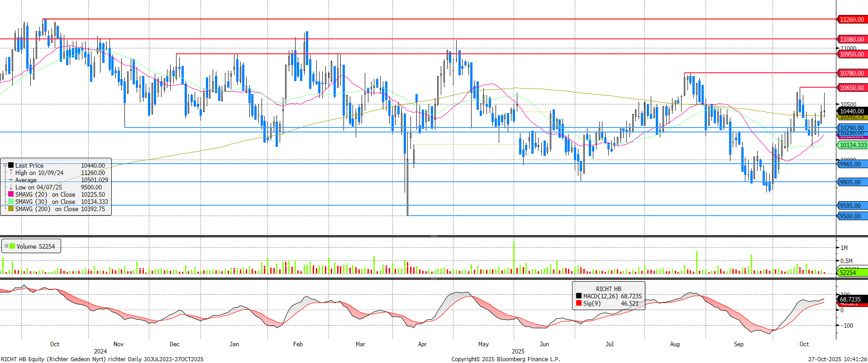Click the High on 10/09/24 marker icon
868x363 pixels.
[x=11, y=173]
